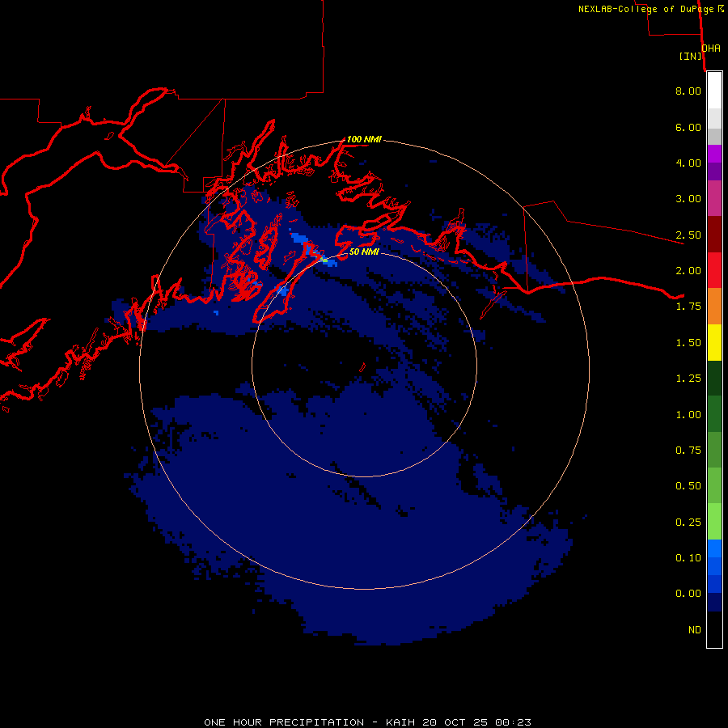
Task: Pick the dark red 2.50 inch swatch
Action: tap(714, 235)
